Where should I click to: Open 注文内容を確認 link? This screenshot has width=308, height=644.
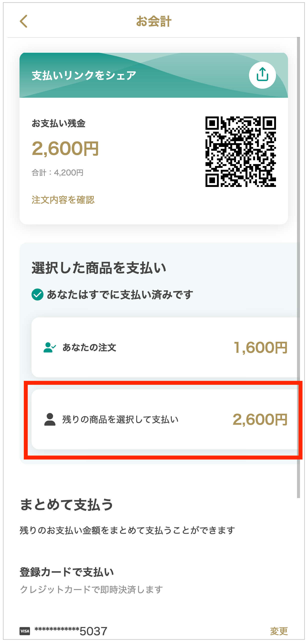pos(63,200)
